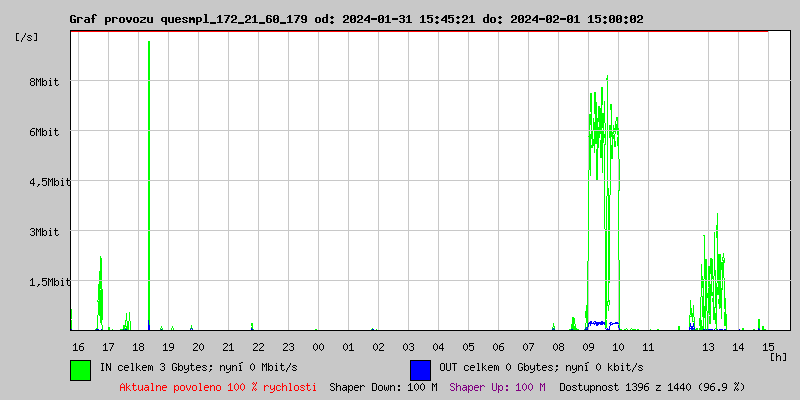Click the 00 midnight hour label
The height and width of the screenshot is (400, 800).
[318, 346]
